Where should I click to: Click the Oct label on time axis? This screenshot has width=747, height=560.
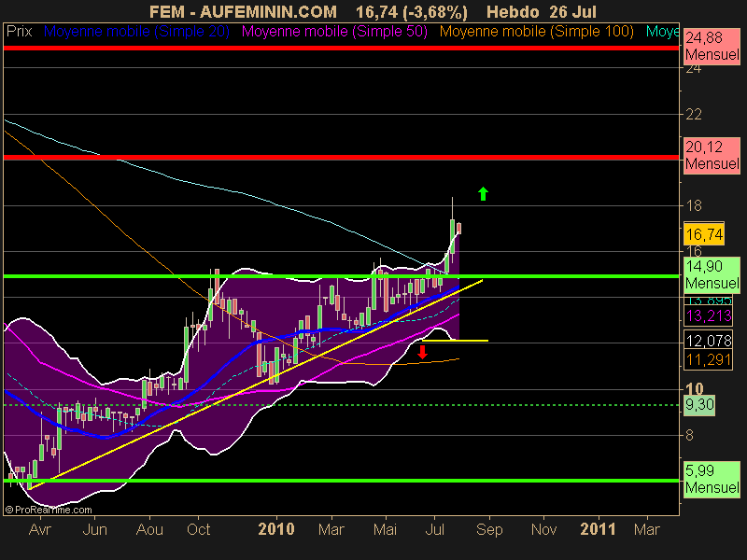[199, 529]
